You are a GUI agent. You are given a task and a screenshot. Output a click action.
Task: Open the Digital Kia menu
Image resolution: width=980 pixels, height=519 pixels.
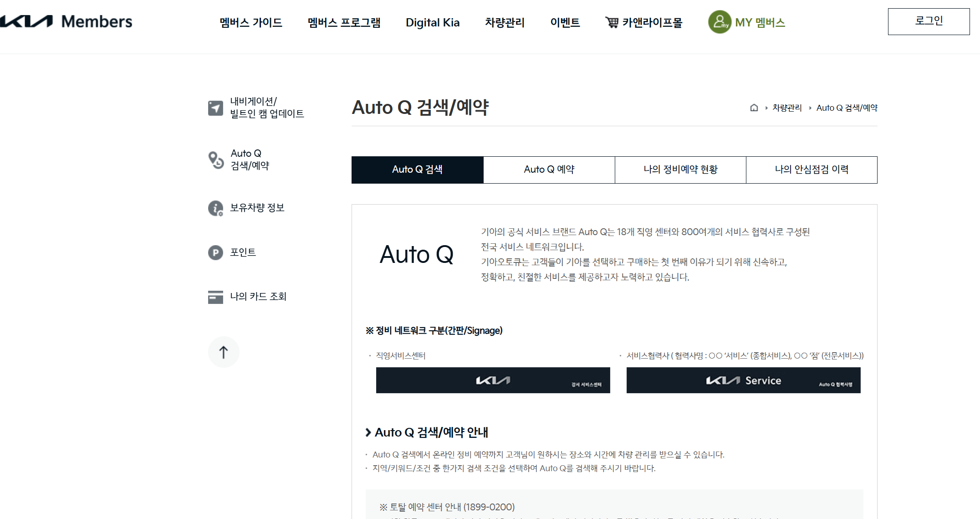[x=432, y=22]
